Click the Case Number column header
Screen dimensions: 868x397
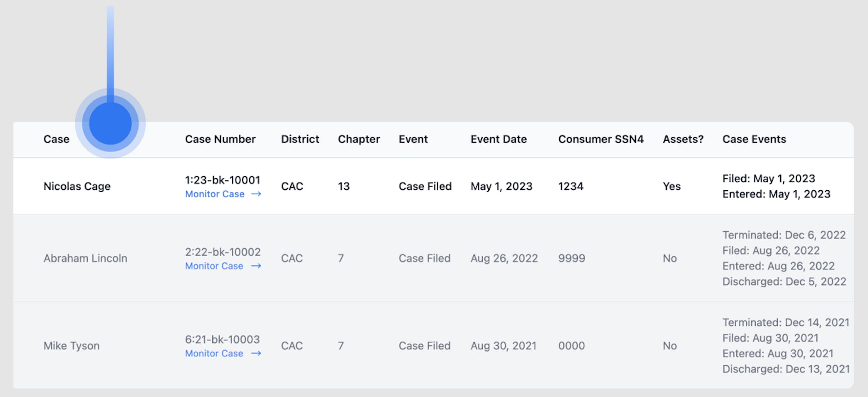click(x=220, y=139)
